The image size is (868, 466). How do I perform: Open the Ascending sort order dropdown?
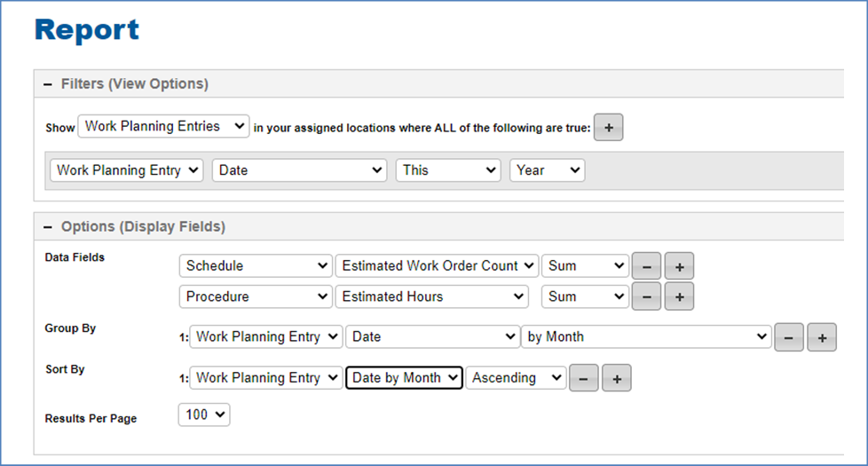pos(516,377)
